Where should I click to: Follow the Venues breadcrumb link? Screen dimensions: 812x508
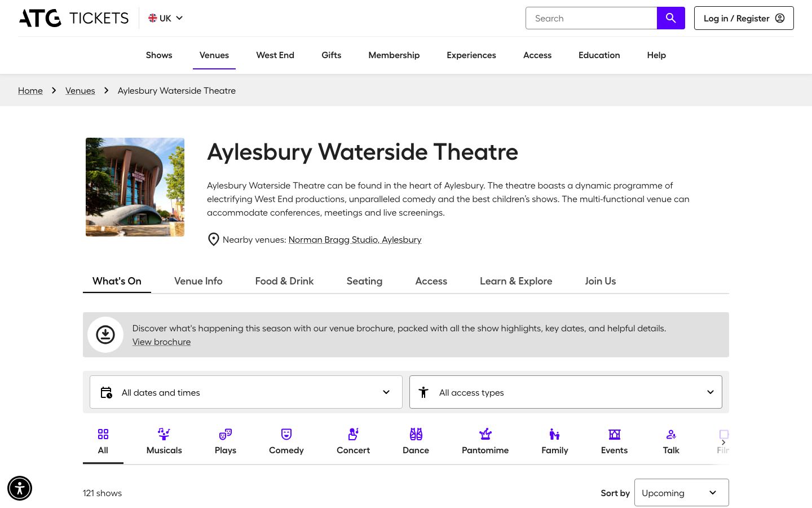pos(80,90)
